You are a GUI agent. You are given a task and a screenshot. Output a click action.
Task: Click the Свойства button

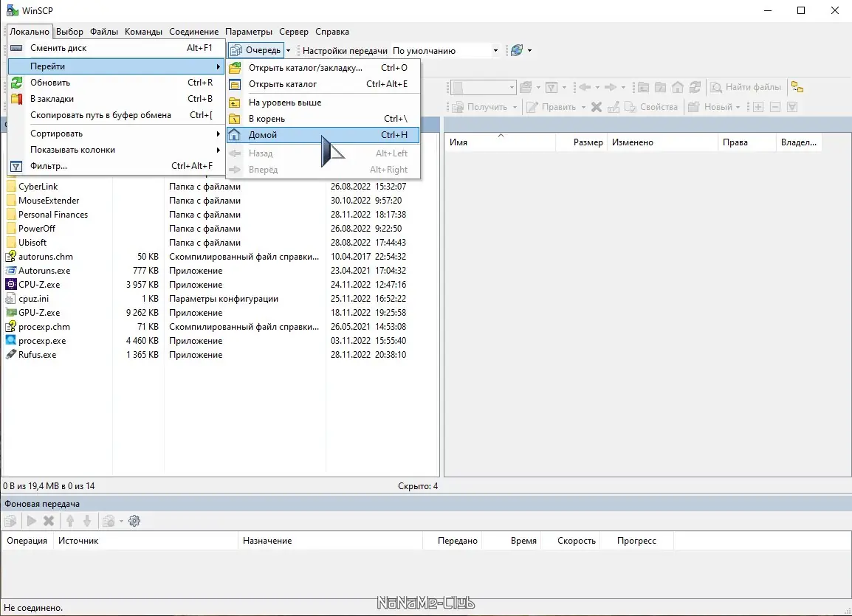tap(651, 107)
